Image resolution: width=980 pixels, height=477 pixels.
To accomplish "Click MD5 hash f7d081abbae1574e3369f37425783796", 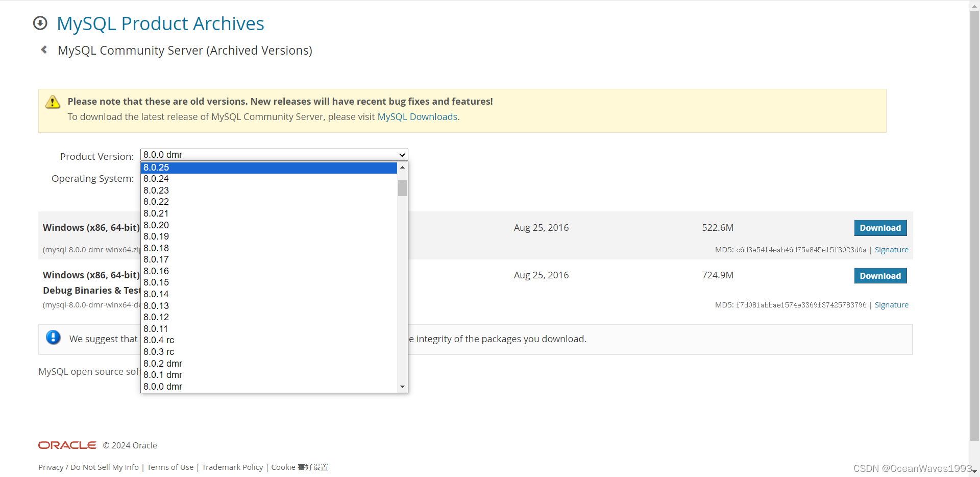I will (801, 305).
